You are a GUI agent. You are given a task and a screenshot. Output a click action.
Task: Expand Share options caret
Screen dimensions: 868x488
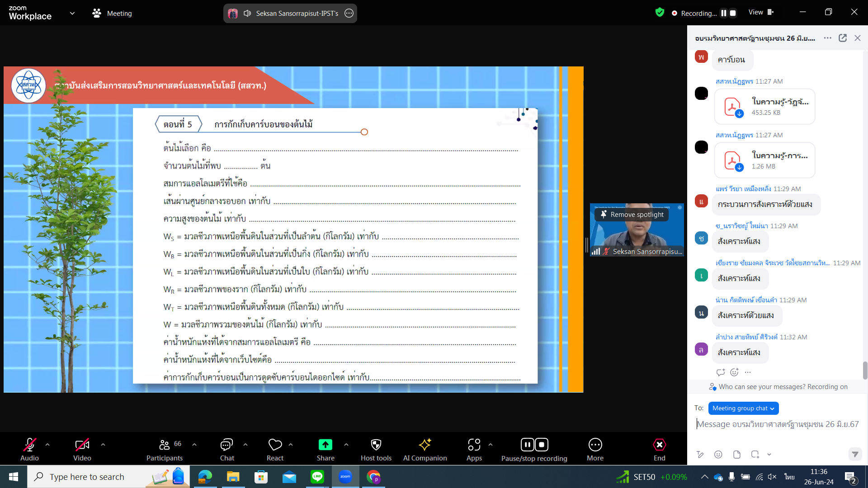click(346, 445)
